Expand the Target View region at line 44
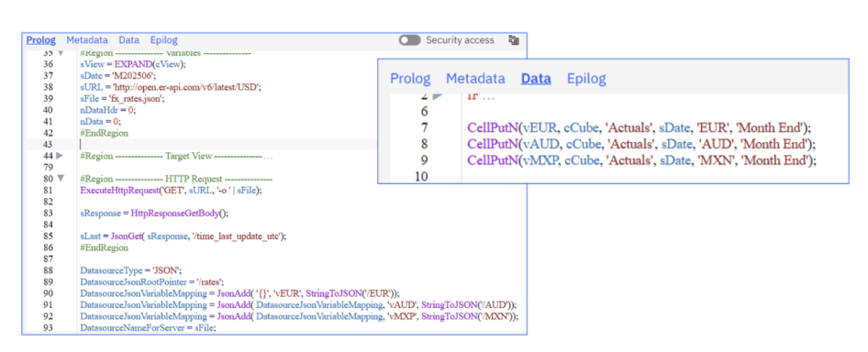This screenshot has height=352, width=868. point(60,156)
